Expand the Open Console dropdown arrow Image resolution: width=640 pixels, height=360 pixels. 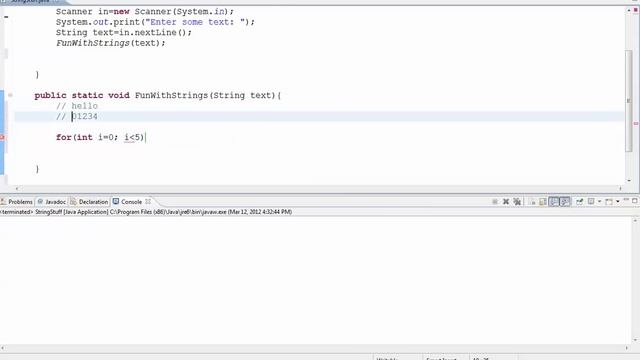coord(618,202)
